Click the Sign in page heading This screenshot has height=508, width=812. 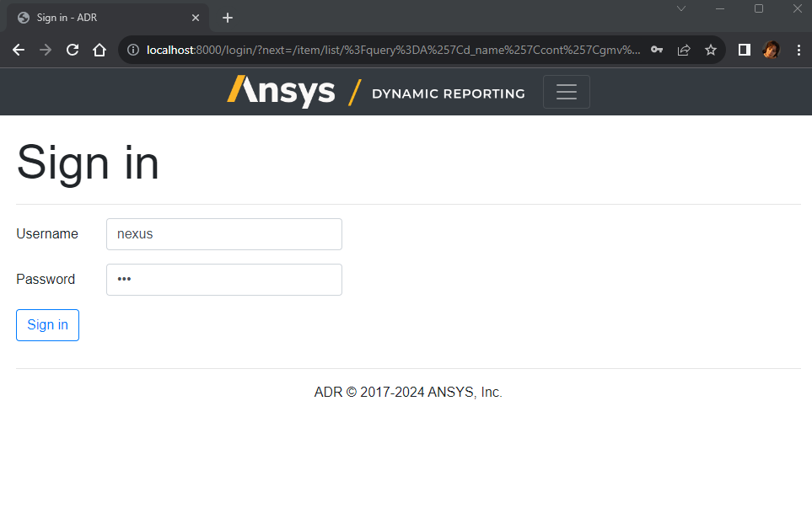[88, 163]
